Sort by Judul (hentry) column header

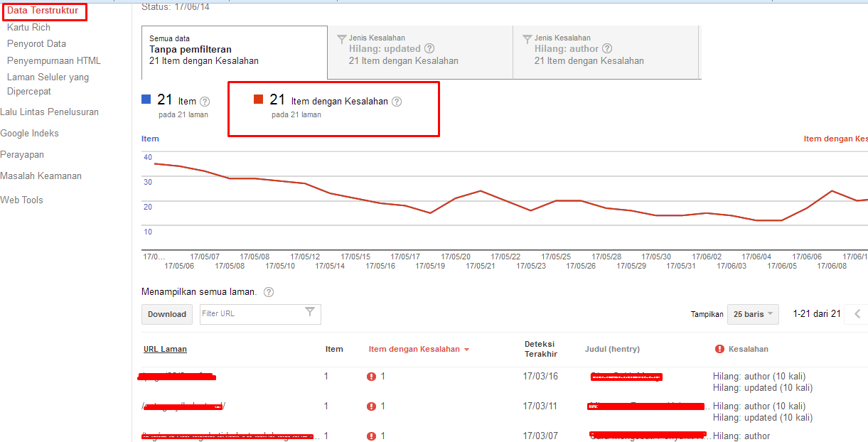[x=612, y=349]
